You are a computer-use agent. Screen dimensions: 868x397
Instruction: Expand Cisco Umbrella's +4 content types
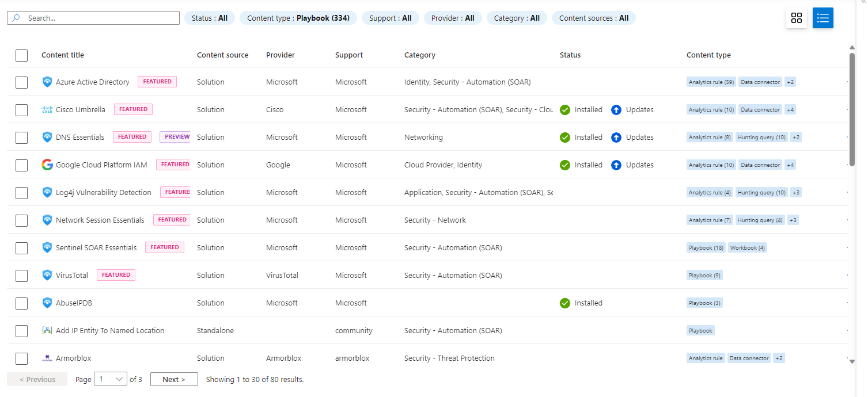(790, 110)
